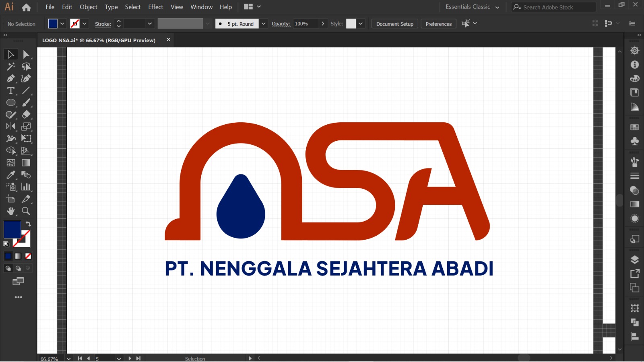Screen dimensions: 644x362
Task: Choose the Lasso tool
Action: [26, 66]
